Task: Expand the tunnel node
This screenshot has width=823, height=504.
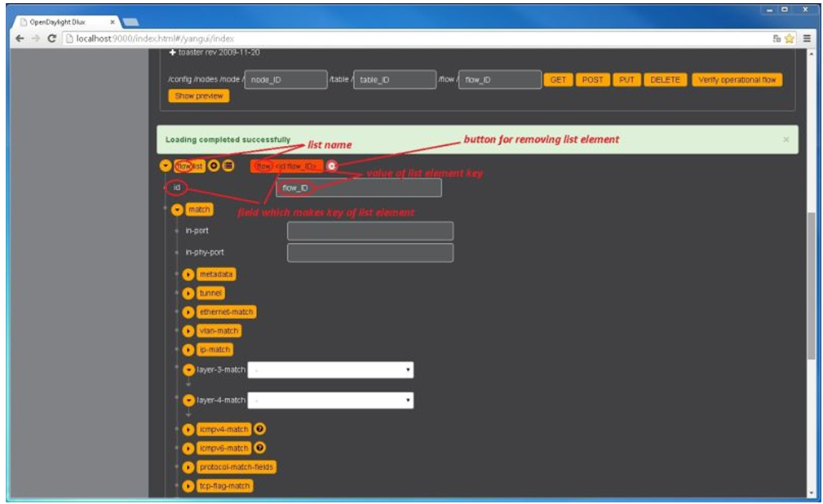Action: coord(188,294)
